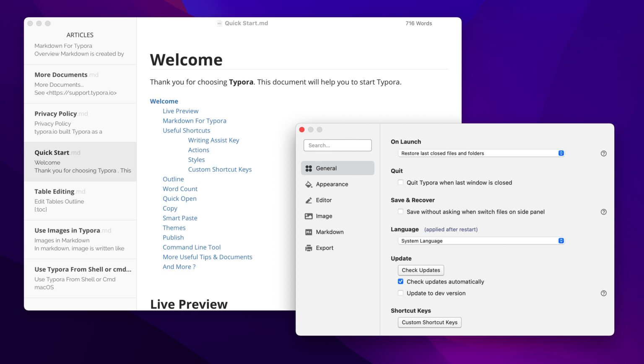
Task: Switch to the Editor preferences tab
Action: [323, 200]
